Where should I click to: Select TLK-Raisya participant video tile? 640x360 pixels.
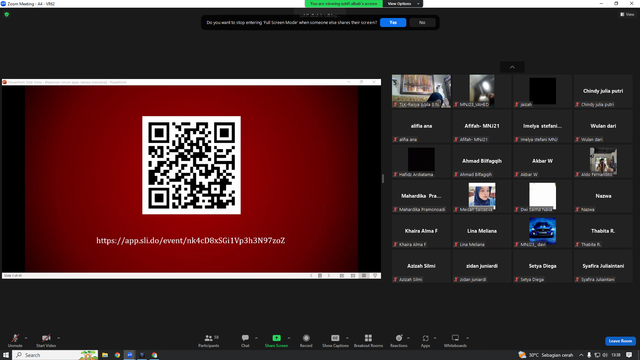pyautogui.click(x=421, y=91)
